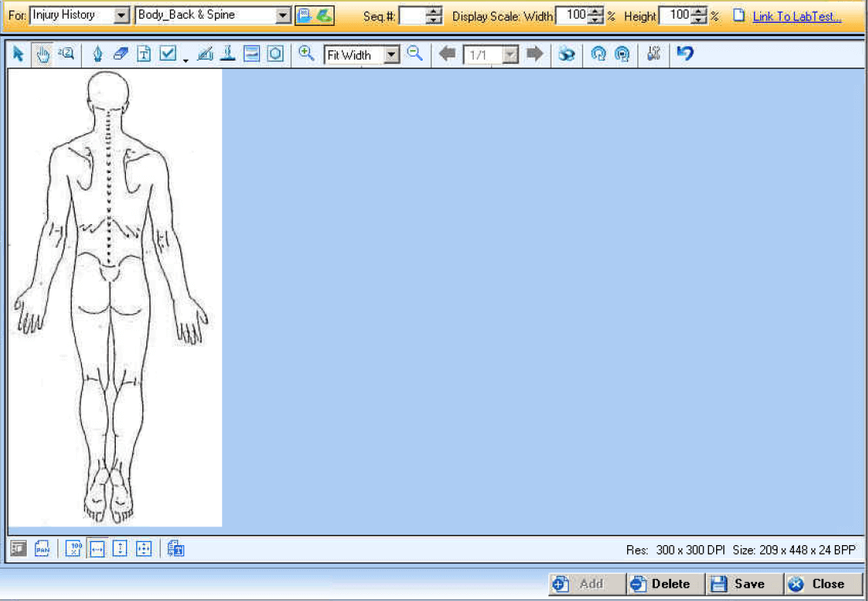Fit the whole image in window

[143, 548]
